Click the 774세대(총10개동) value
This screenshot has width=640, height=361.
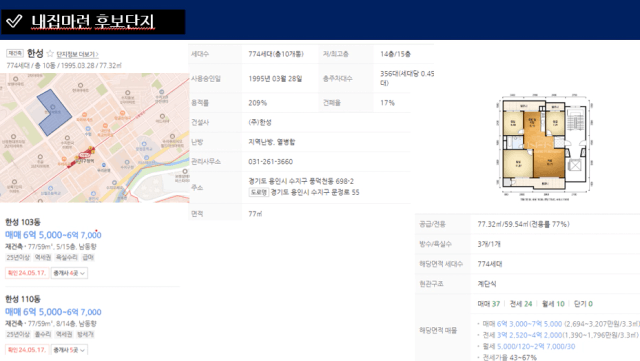pos(276,54)
